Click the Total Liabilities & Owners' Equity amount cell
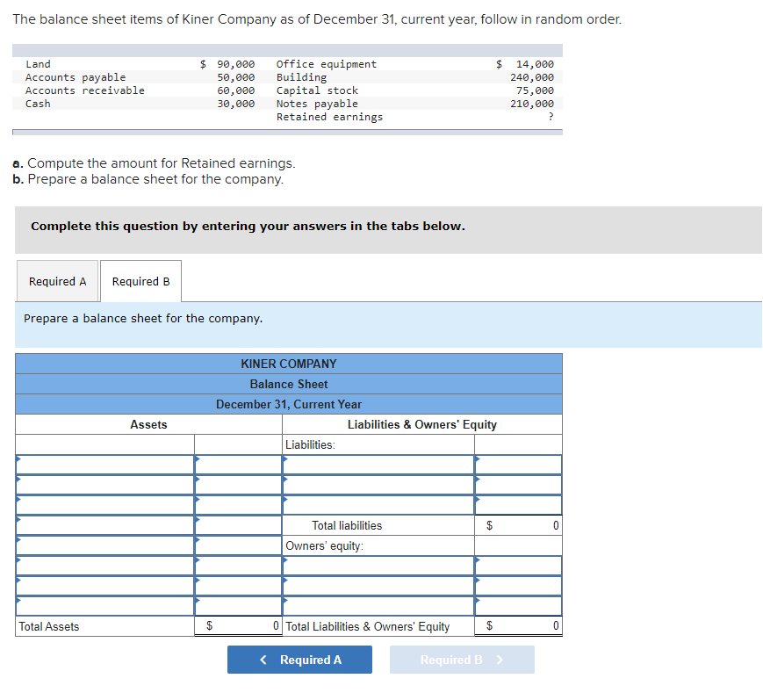The width and height of the screenshot is (763, 700). click(518, 626)
